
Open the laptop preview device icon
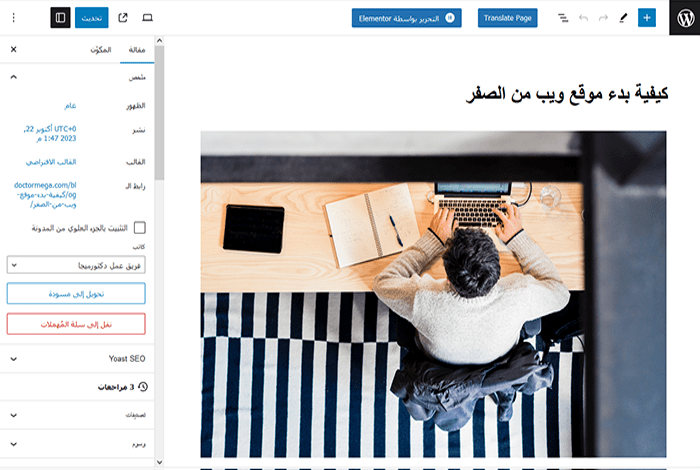147,18
